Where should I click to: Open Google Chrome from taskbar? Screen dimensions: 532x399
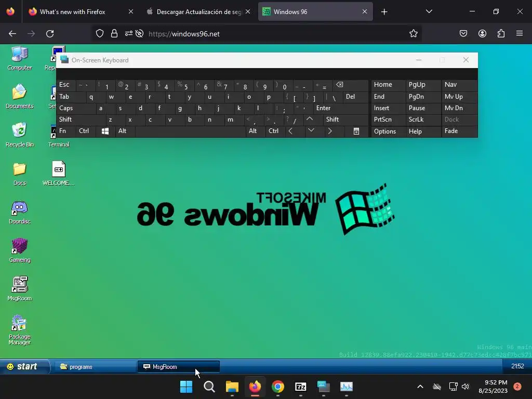point(278,387)
